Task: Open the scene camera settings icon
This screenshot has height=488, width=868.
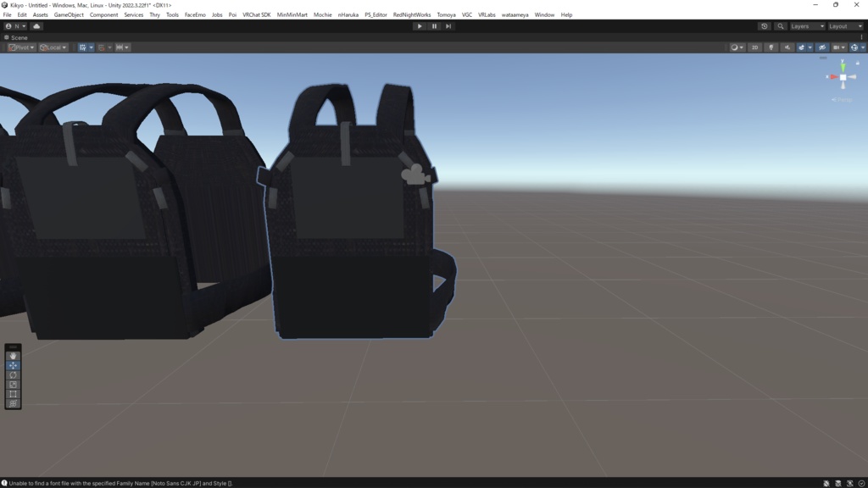Action: (x=837, y=47)
